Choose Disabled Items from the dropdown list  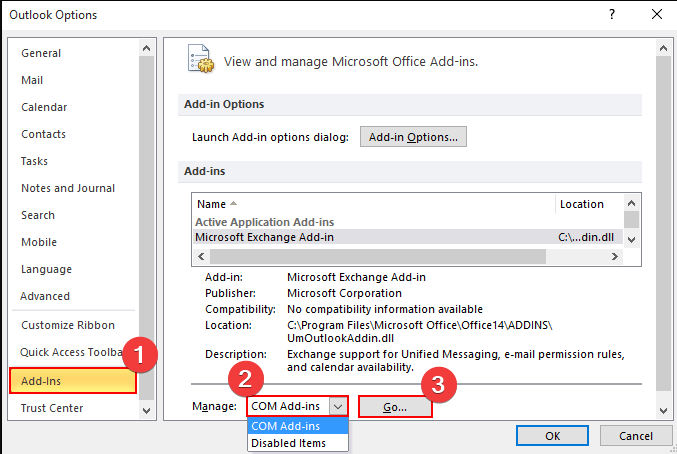coord(298,443)
